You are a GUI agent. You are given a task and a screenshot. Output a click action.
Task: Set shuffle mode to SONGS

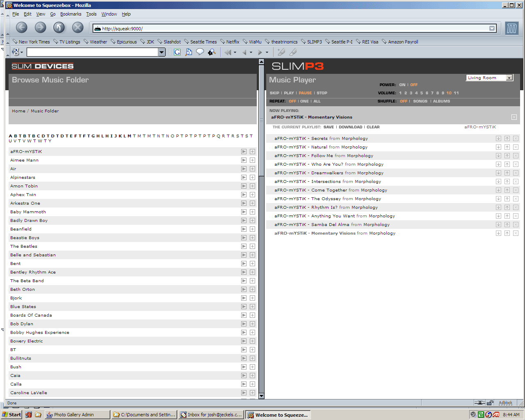pos(420,101)
